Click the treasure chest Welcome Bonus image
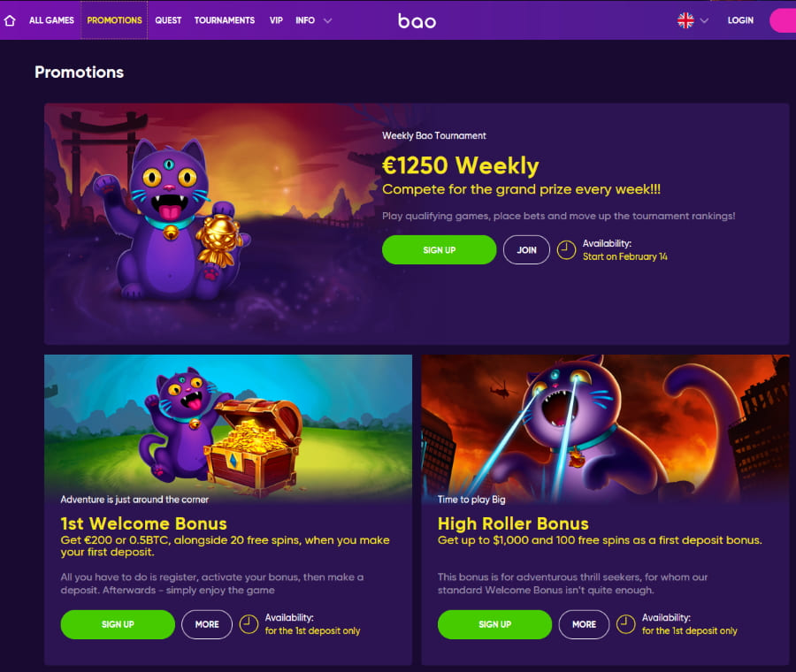796x672 pixels. (x=228, y=426)
